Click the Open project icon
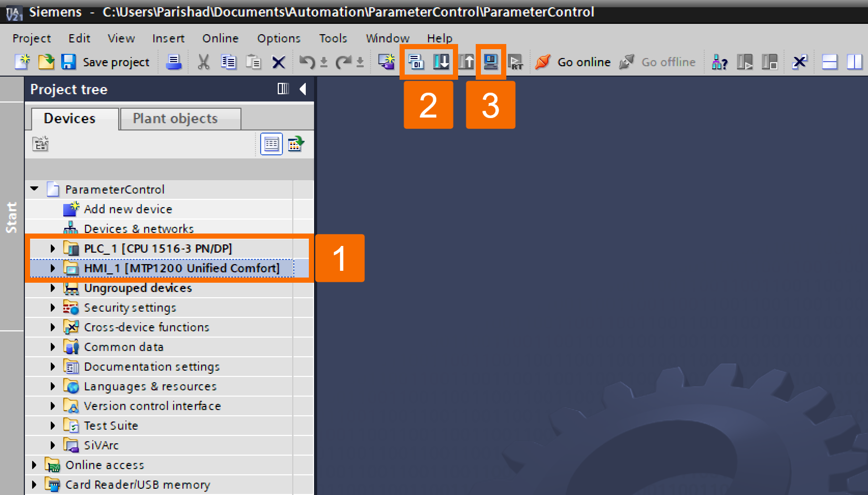The height and width of the screenshot is (495, 868). click(46, 62)
